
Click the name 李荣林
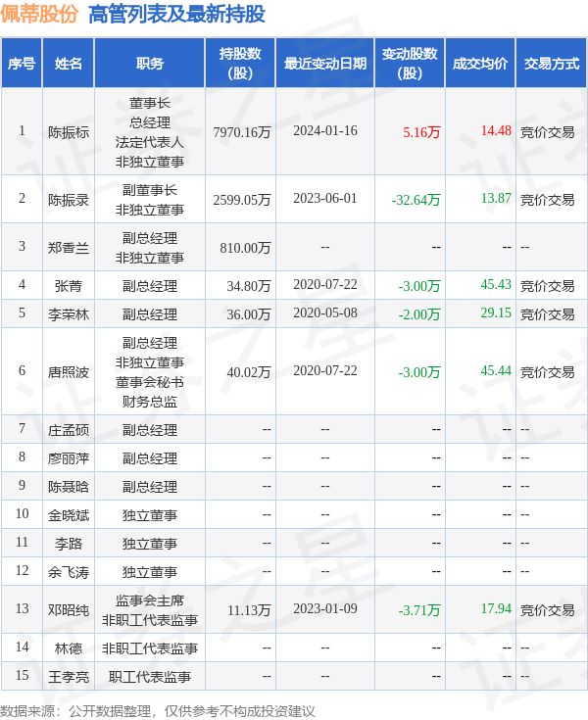(69, 314)
